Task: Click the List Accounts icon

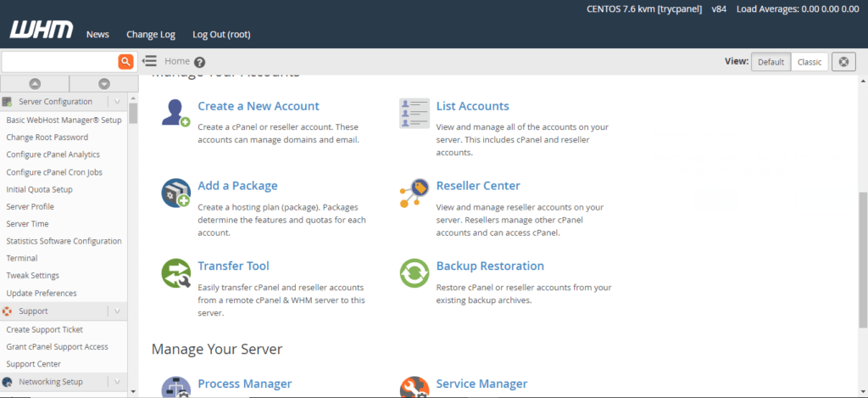Action: pyautogui.click(x=415, y=113)
